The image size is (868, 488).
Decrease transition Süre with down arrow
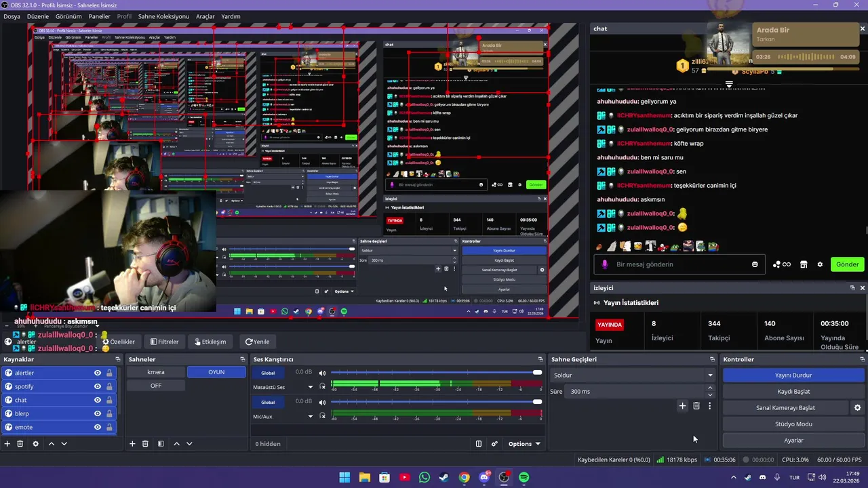point(710,394)
